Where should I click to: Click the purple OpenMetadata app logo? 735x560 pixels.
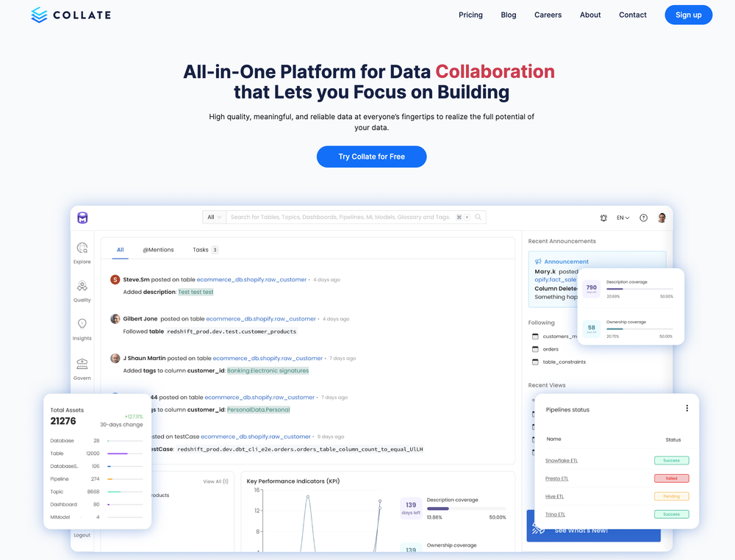pyautogui.click(x=82, y=218)
